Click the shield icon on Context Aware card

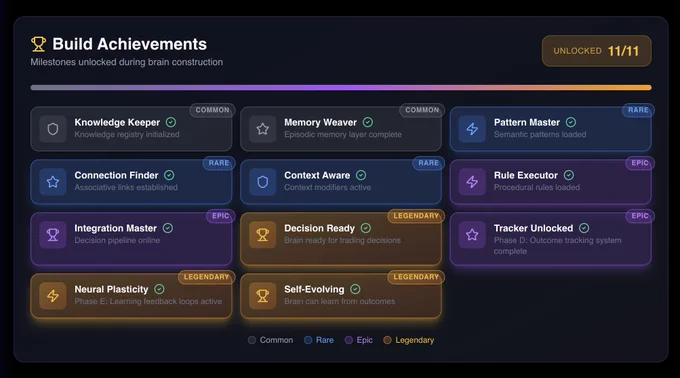pos(262,182)
